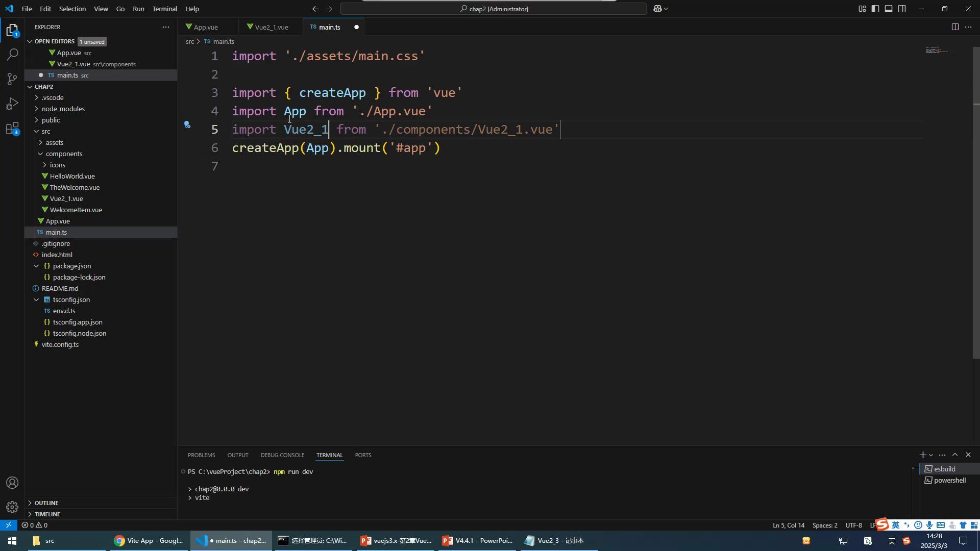This screenshot has width=980, height=551.
Task: Open Chrome Vite App in taskbar
Action: pyautogui.click(x=149, y=541)
